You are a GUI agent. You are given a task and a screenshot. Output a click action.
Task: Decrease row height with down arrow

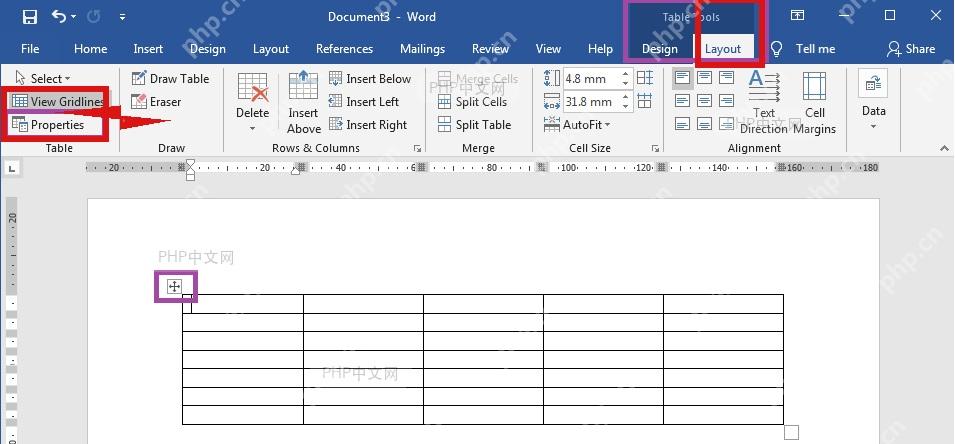pos(626,83)
